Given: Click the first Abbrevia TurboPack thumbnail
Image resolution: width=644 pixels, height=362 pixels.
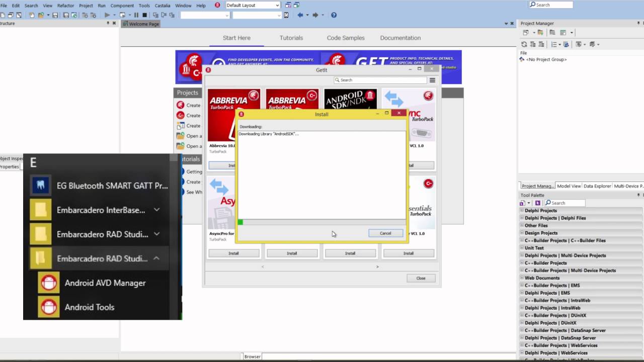Looking at the screenshot, I should pos(234,115).
